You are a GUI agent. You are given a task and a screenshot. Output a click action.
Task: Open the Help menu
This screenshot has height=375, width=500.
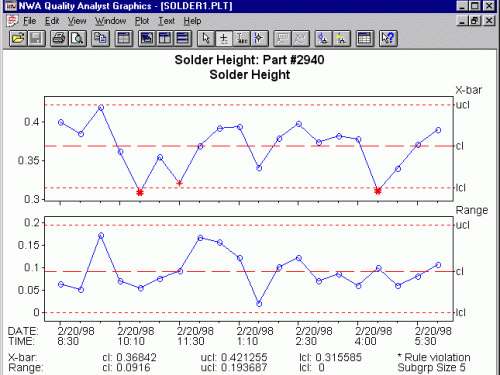(192, 21)
